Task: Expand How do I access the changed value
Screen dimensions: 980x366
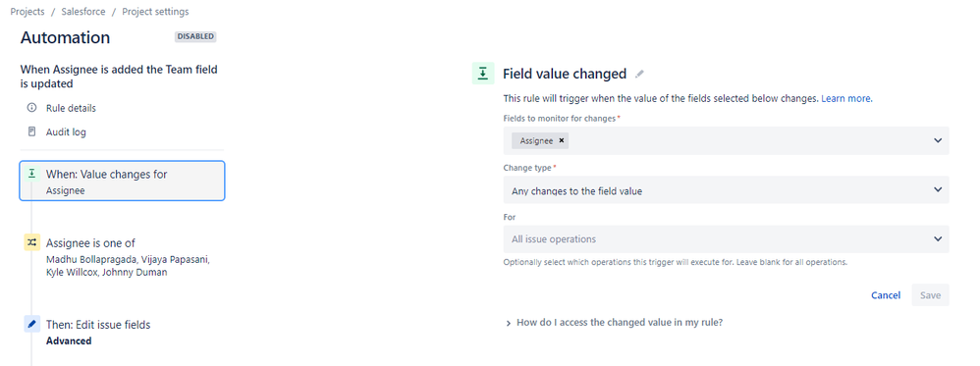Action: tap(615, 323)
